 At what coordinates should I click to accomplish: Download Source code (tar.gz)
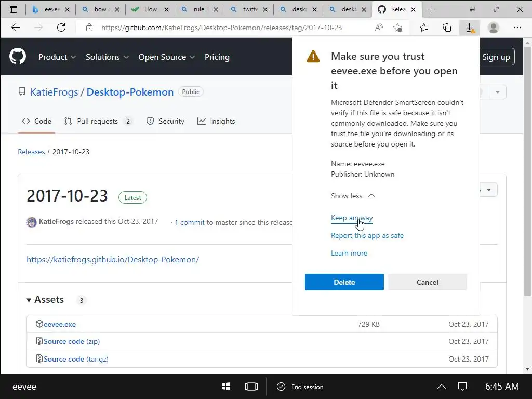76,359
